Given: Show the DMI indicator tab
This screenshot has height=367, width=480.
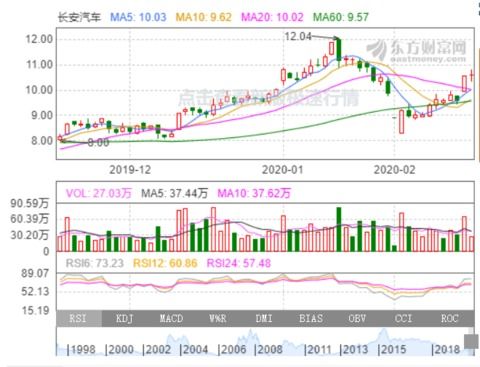Looking at the screenshot, I should point(264,318).
